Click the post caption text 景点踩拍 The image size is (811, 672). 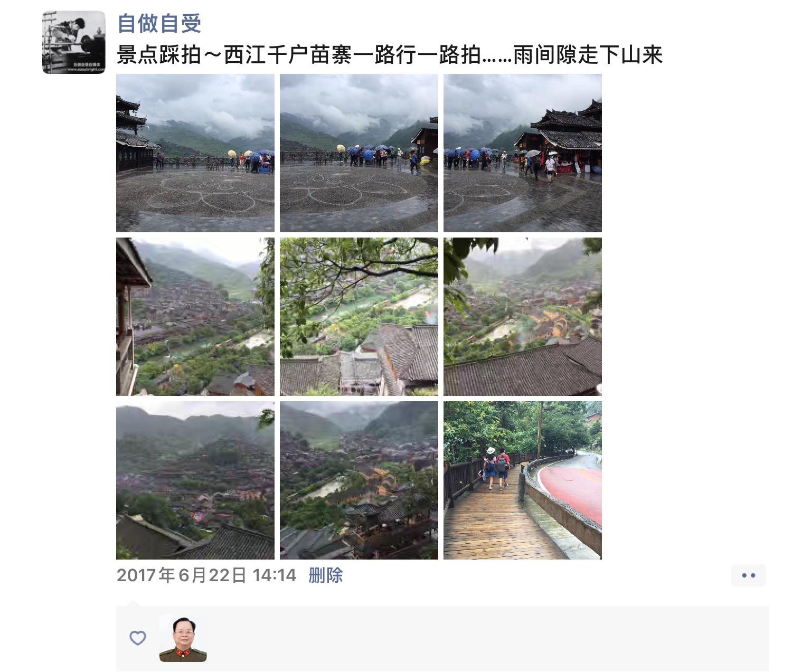click(159, 55)
